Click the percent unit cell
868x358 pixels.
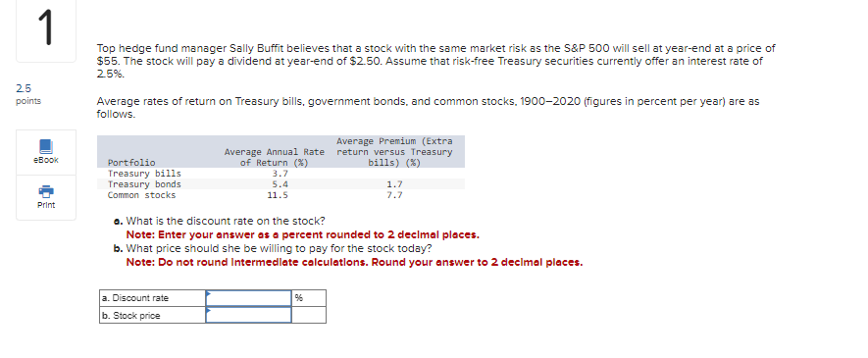click(x=309, y=298)
